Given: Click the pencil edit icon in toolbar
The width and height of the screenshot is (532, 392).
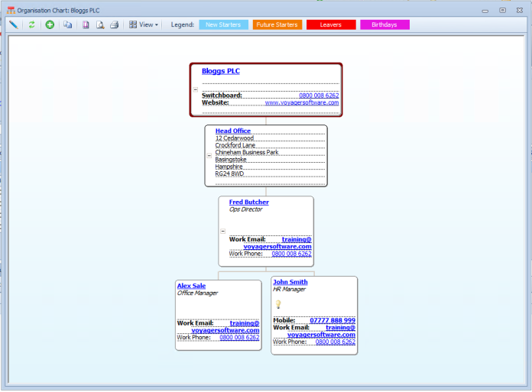Looking at the screenshot, I should click(x=13, y=24).
